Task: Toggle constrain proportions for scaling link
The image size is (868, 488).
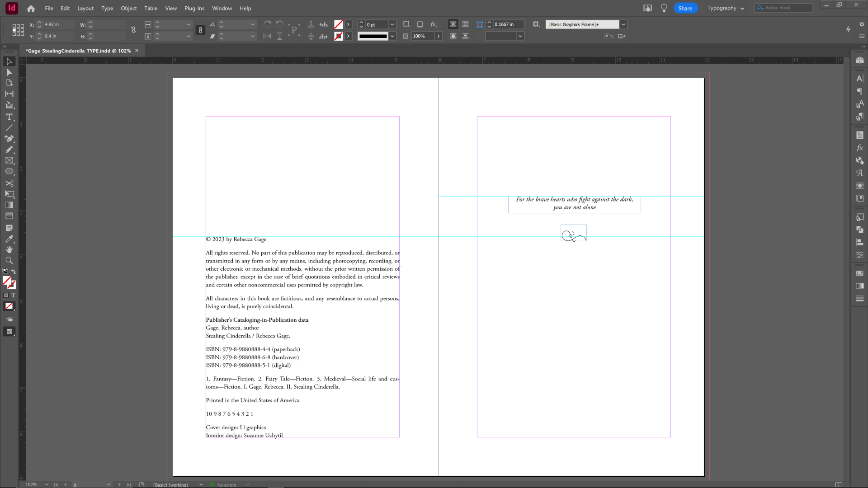Action: pyautogui.click(x=200, y=30)
